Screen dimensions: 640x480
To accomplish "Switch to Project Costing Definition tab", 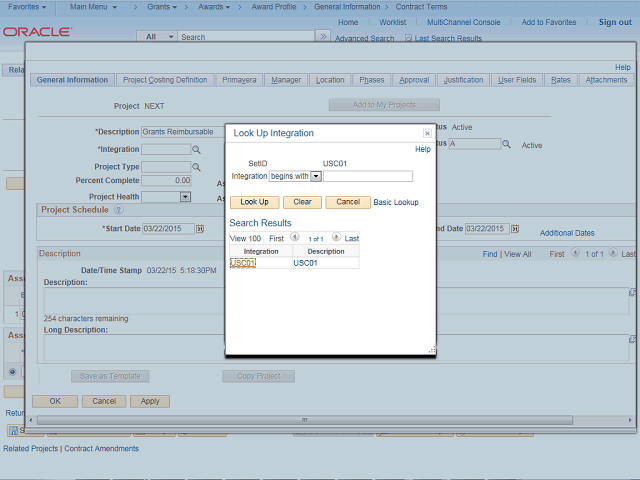I will click(x=165, y=80).
